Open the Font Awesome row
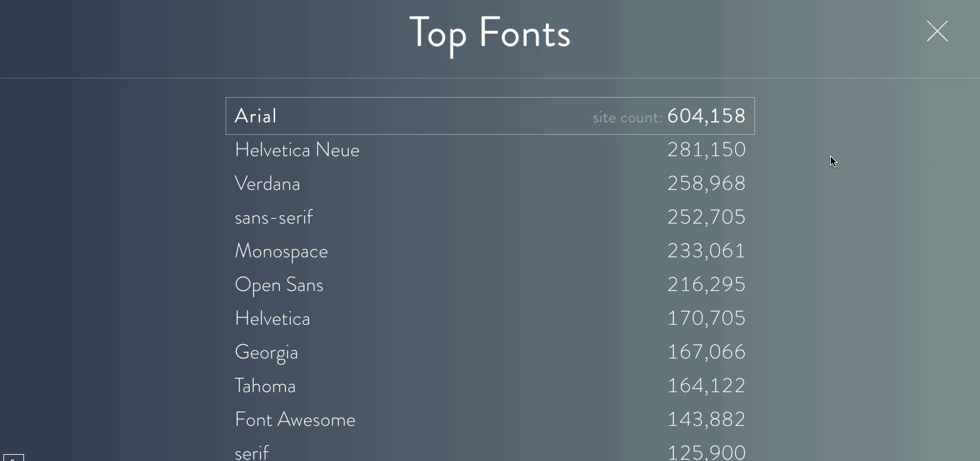980x461 pixels. tap(490, 420)
